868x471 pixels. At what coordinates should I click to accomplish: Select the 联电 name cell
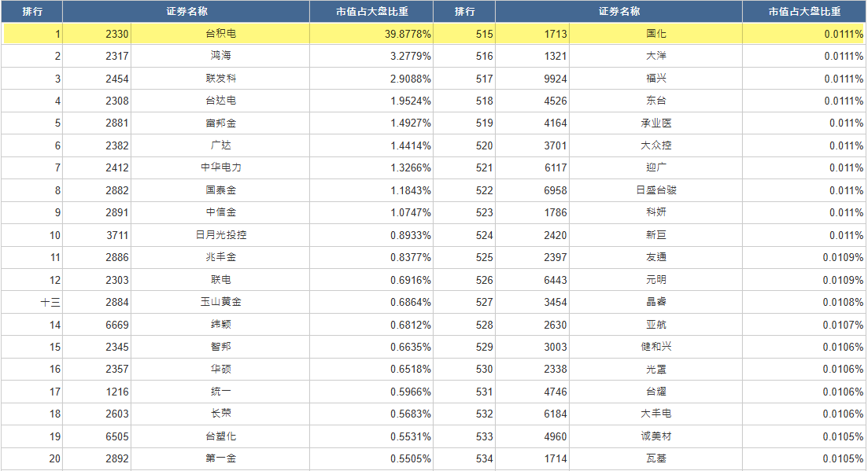(x=220, y=280)
